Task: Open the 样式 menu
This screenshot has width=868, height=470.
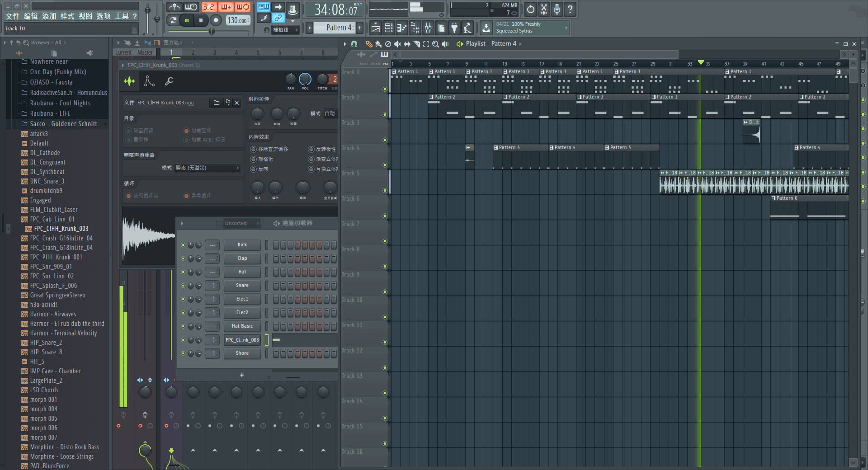Action: click(67, 16)
